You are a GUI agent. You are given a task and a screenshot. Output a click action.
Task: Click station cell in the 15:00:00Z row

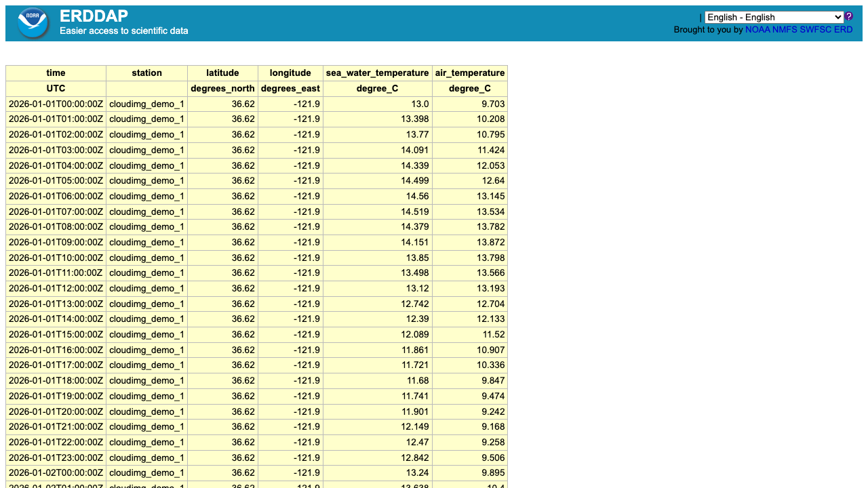pos(146,335)
